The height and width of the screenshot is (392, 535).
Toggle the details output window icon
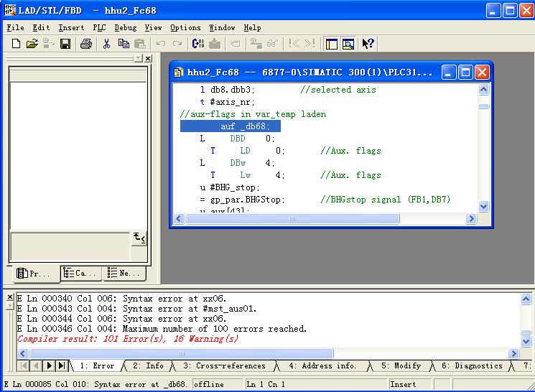click(x=348, y=44)
